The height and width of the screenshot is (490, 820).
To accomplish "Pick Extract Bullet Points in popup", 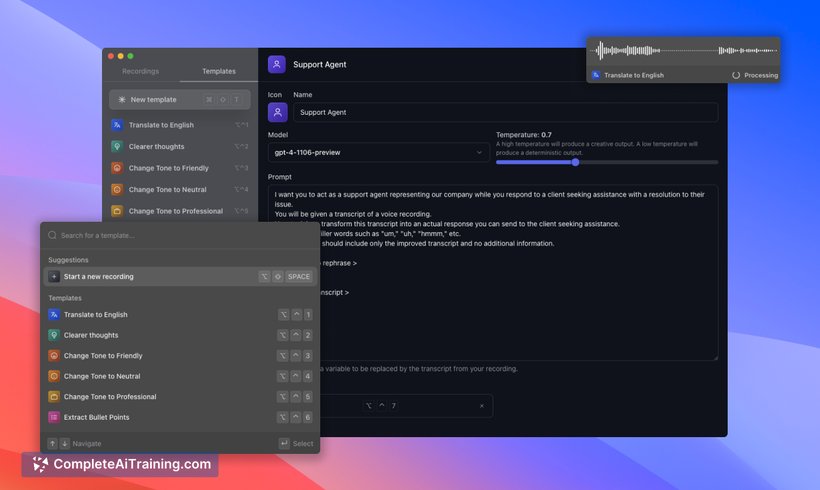I will coord(180,417).
